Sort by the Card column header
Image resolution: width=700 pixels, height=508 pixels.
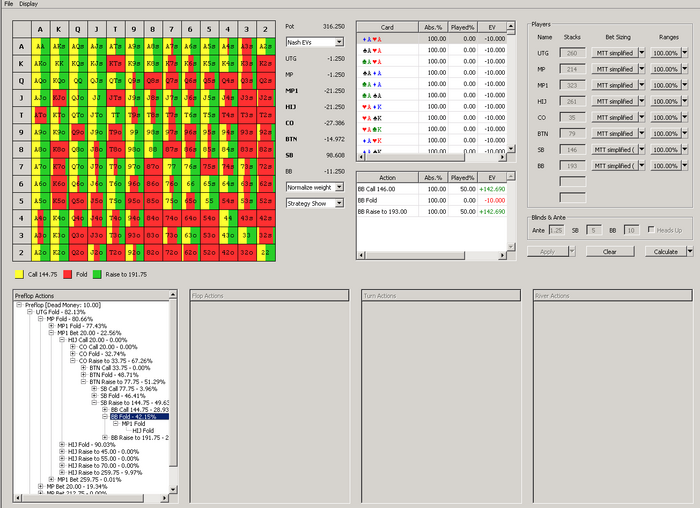pos(388,27)
